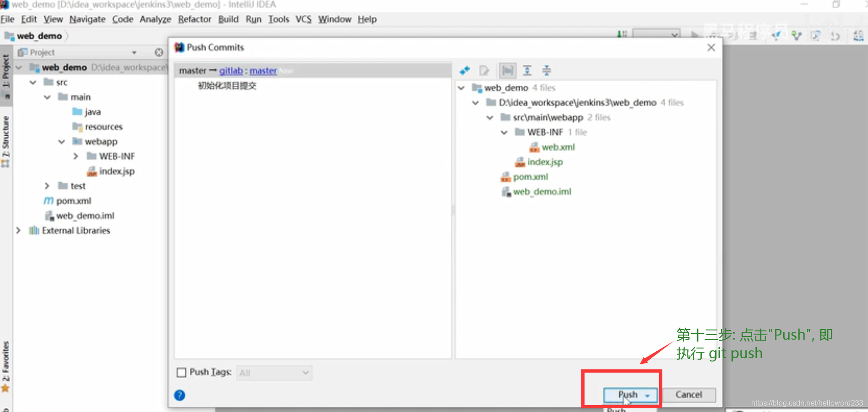Image resolution: width=868 pixels, height=412 pixels.
Task: Select web_demo.iml in the Project panel tree
Action: point(85,216)
